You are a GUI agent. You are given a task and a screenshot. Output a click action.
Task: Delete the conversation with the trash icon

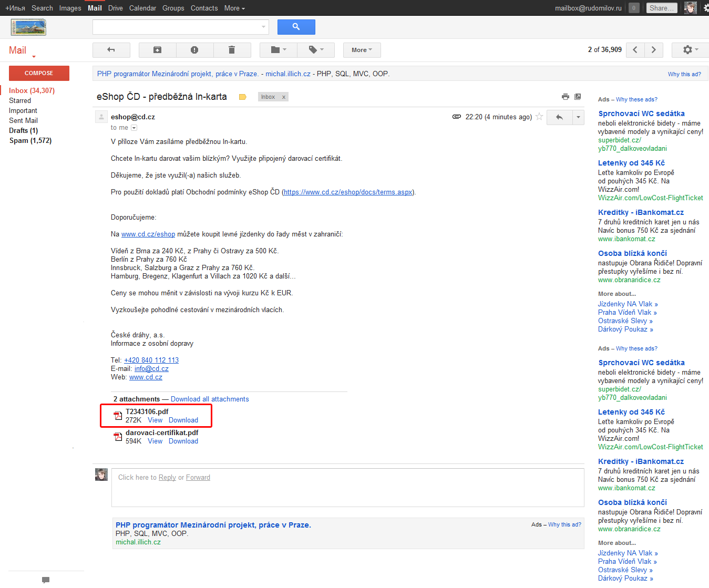click(231, 50)
